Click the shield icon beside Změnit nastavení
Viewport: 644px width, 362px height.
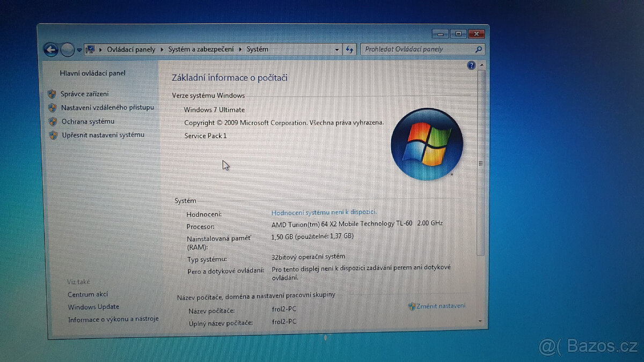point(411,305)
